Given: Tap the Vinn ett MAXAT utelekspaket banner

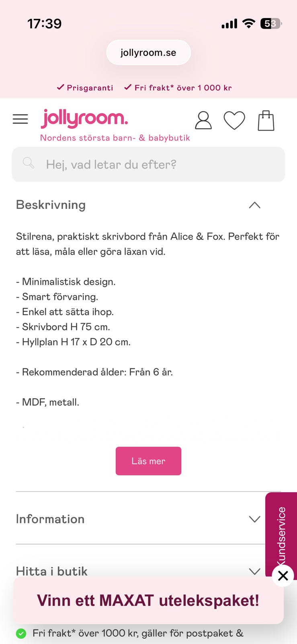Looking at the screenshot, I should pos(148,601).
